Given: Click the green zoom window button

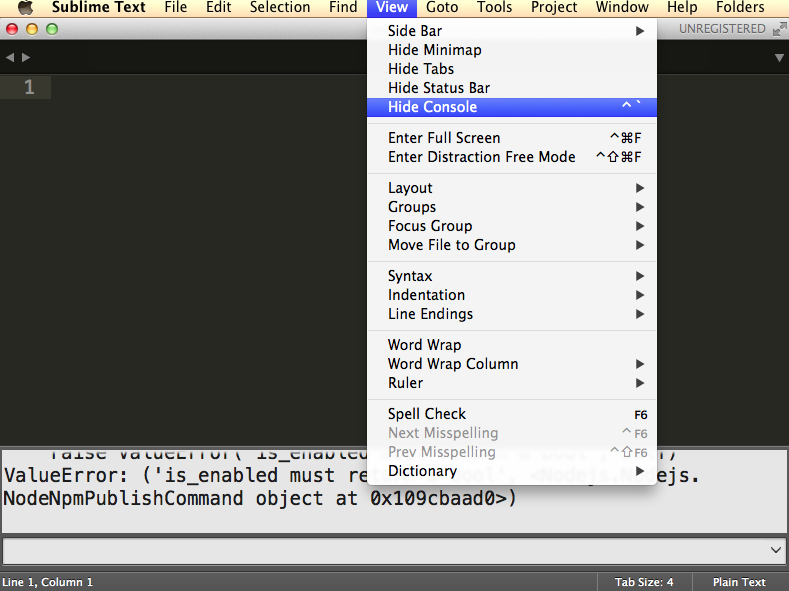Looking at the screenshot, I should click(x=52, y=29).
